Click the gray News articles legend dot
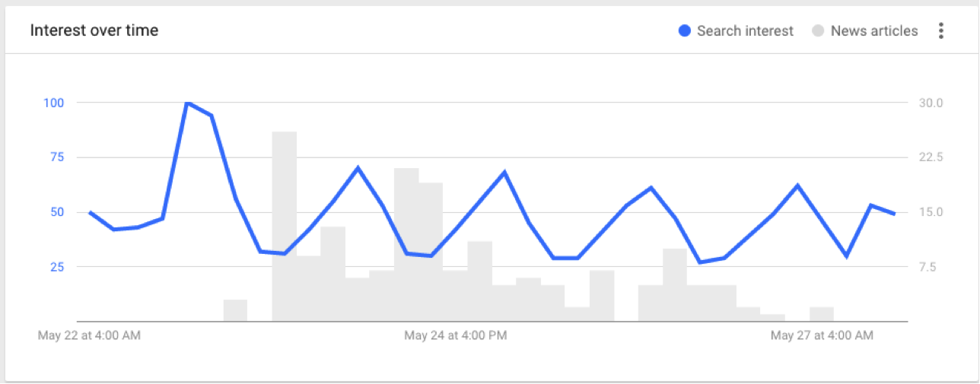980x384 pixels. 819,31
